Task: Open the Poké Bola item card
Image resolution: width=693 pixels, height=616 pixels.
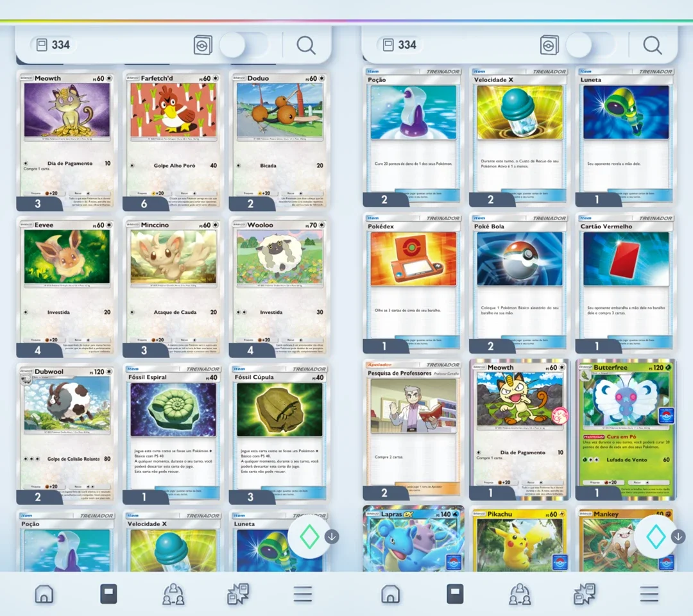Action: click(x=520, y=283)
